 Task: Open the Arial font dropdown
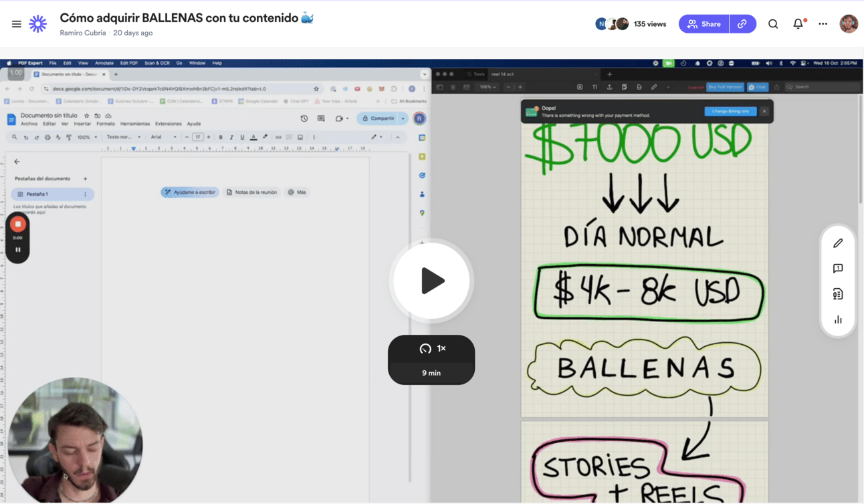pyautogui.click(x=164, y=137)
